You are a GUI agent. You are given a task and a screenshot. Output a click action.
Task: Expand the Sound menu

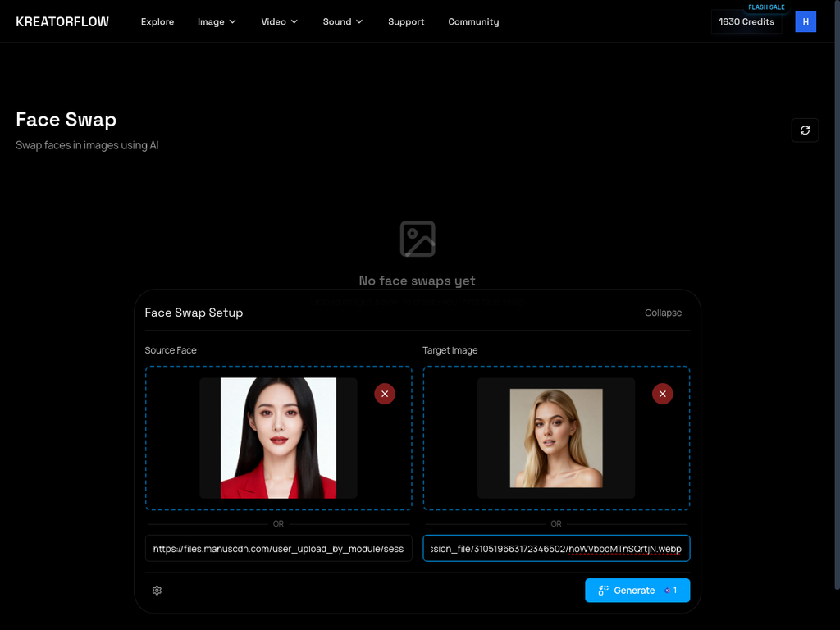pyautogui.click(x=342, y=21)
